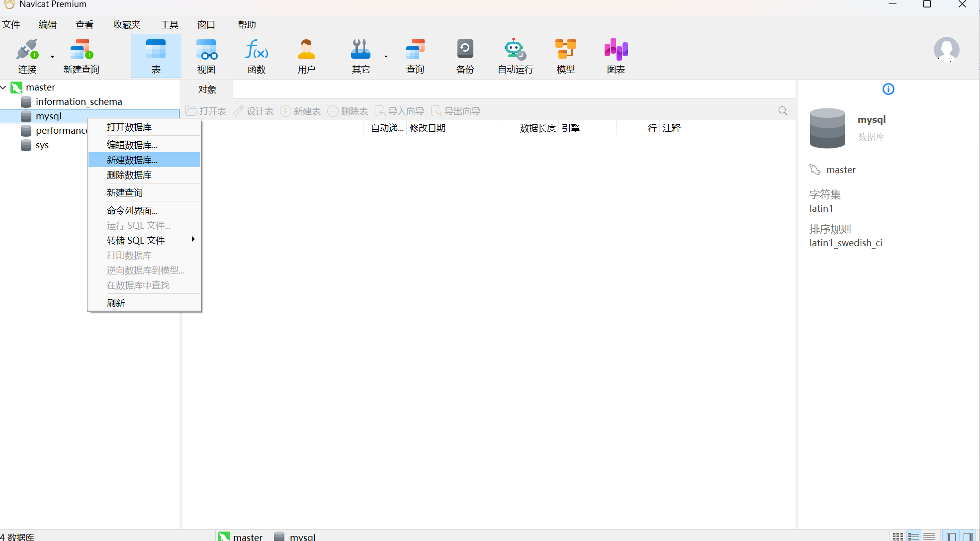Click the Automation robot icon
The width and height of the screenshot is (980, 541).
[x=515, y=55]
